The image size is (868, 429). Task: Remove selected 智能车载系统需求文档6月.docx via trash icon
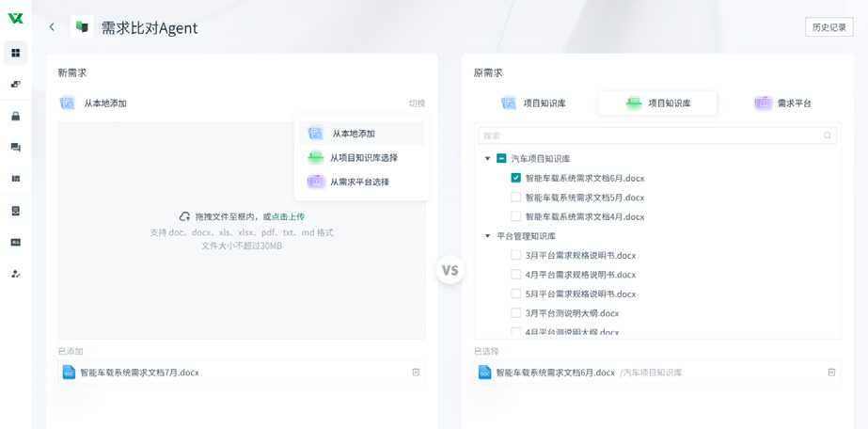click(831, 373)
